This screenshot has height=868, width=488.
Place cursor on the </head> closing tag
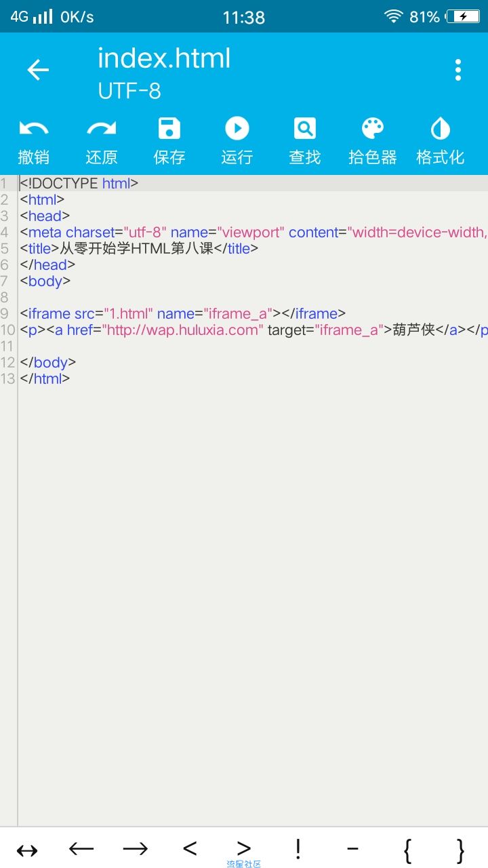[47, 264]
